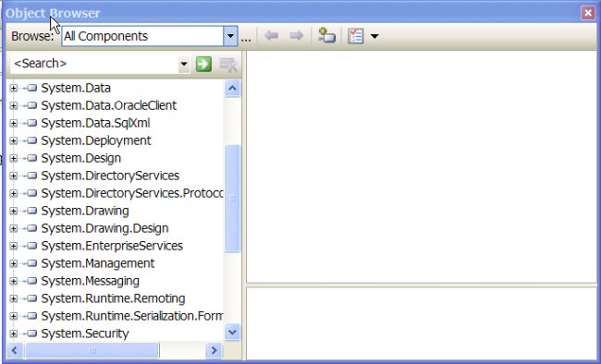Select System.DirectoryServices.Protocols row
This screenshot has height=364, width=601.
pyautogui.click(x=132, y=193)
